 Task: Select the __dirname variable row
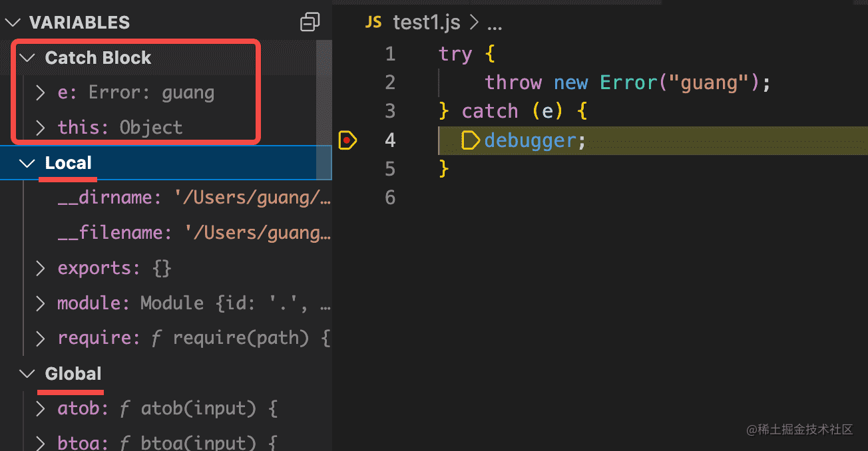(193, 198)
